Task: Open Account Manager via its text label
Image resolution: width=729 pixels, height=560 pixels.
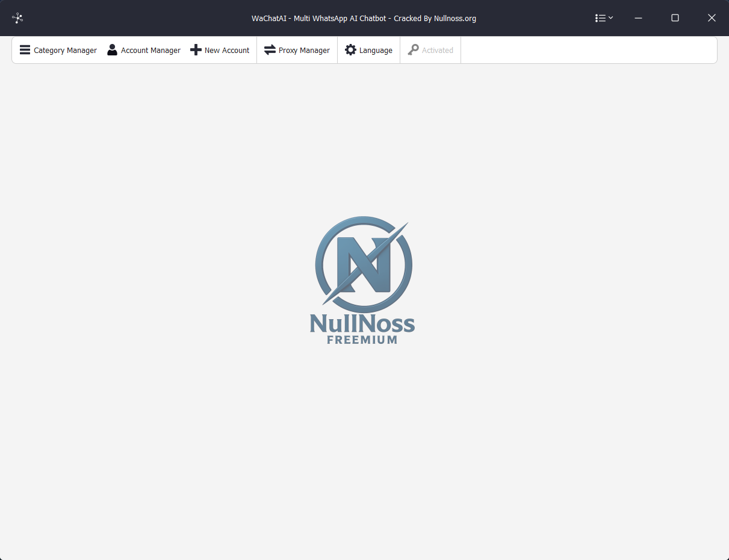Action: point(150,51)
